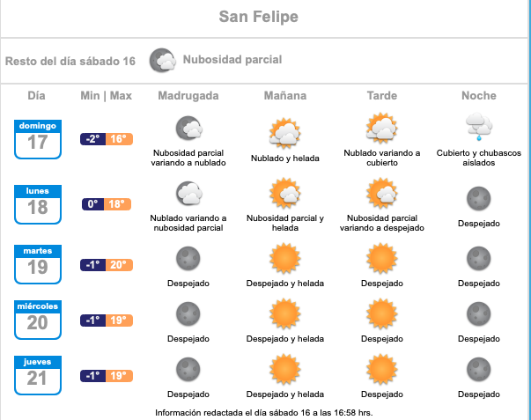Viewport: 531px width, 420px height.
Task: Click the partly cloudy moon icon beside Nubosidad parcial
Action: (163, 60)
